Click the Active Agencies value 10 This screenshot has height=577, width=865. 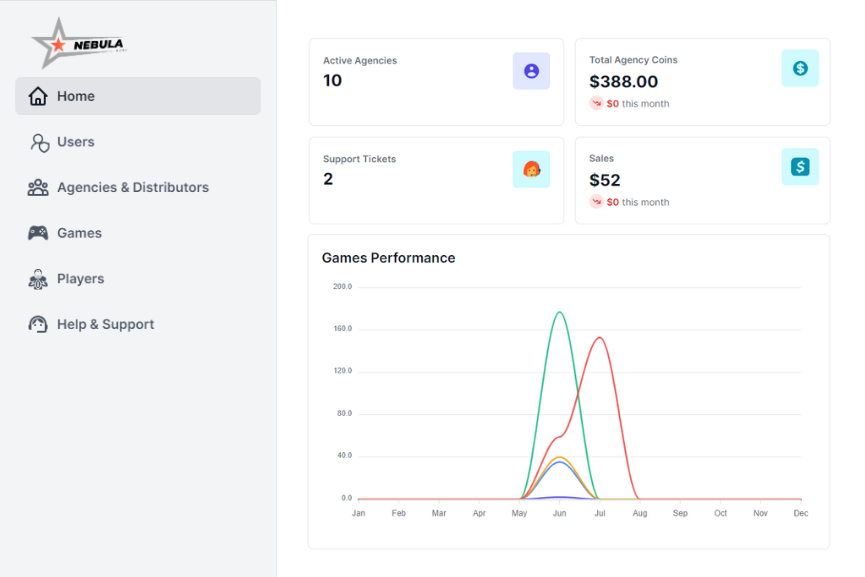coord(332,81)
